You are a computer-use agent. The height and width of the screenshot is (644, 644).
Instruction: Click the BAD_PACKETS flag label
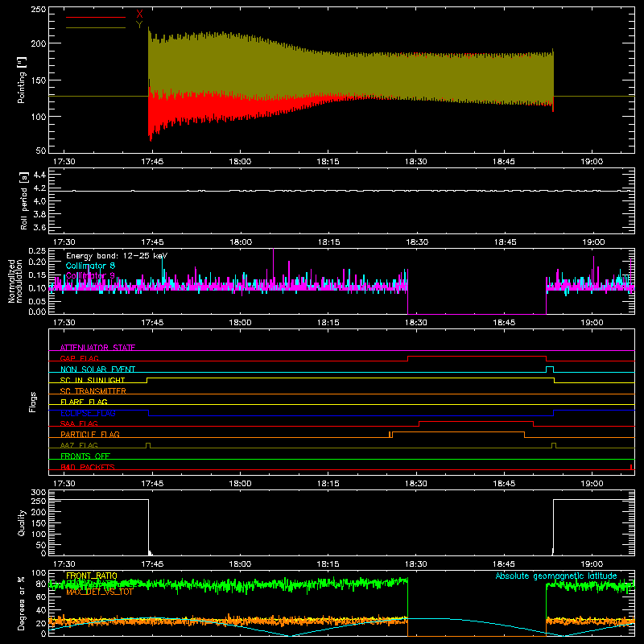[x=88, y=467]
